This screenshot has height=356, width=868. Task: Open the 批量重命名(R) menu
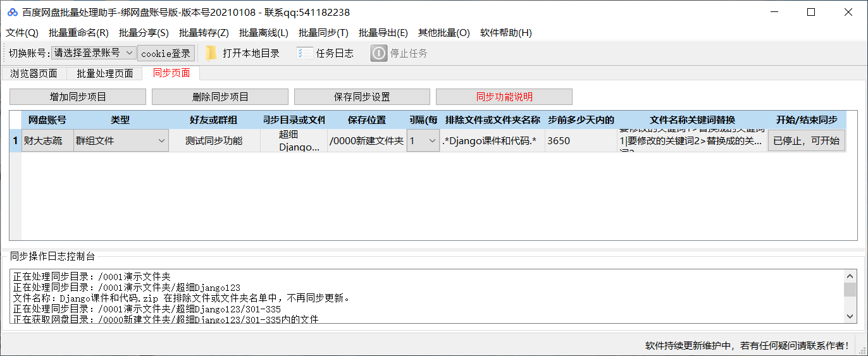[78, 33]
